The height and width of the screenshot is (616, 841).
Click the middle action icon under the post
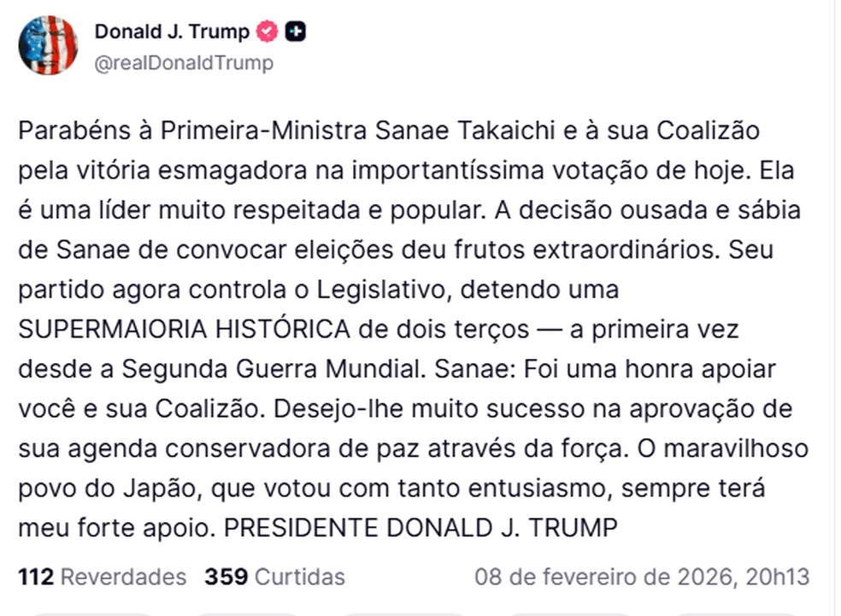[402, 612]
